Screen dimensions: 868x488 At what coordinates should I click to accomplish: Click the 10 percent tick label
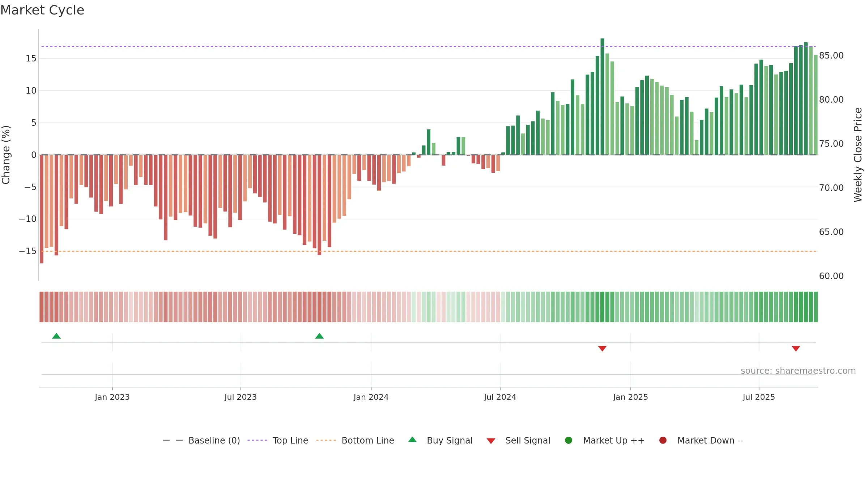(31, 90)
